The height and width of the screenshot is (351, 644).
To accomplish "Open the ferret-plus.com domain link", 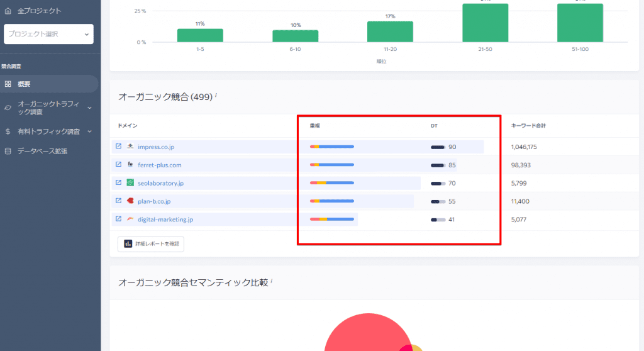I will pos(159,165).
